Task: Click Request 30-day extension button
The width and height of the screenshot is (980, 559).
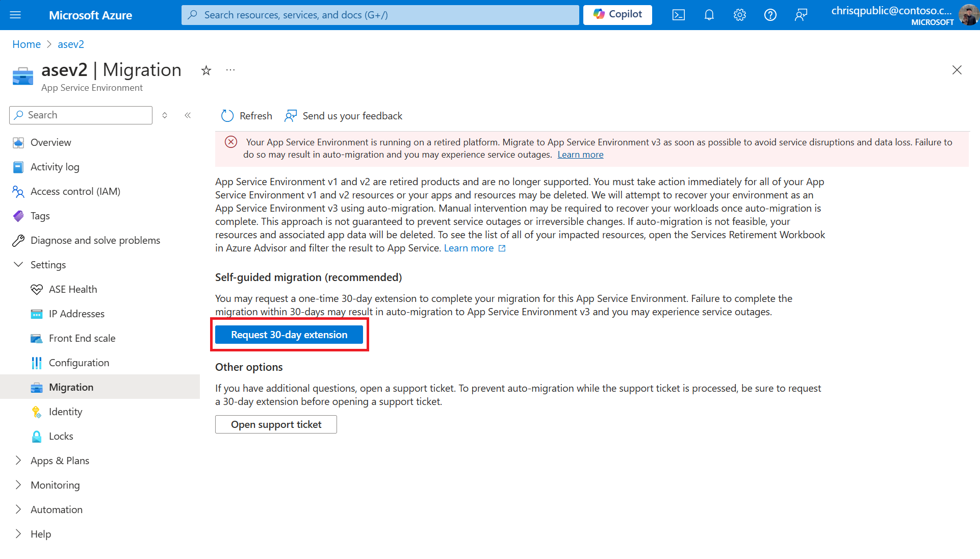Action: [x=289, y=334]
